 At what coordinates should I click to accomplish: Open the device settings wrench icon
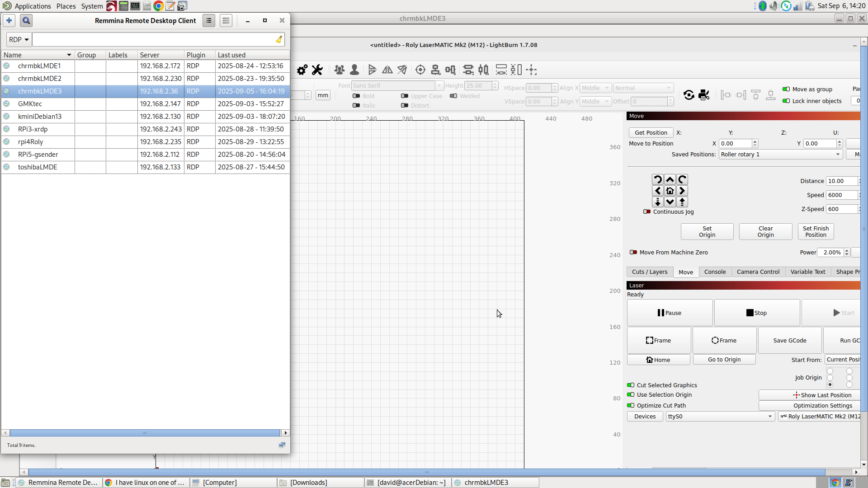point(317,70)
